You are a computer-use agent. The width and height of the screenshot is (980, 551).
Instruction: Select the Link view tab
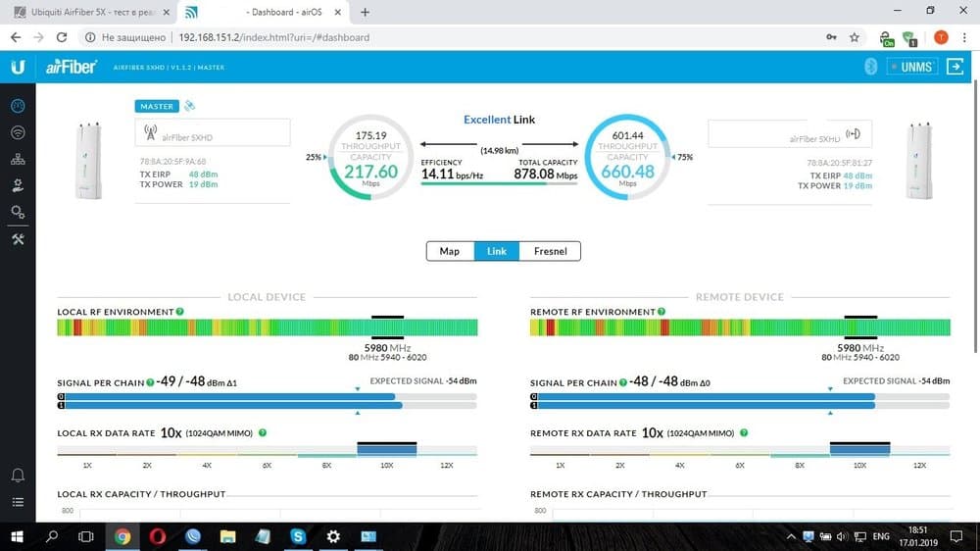[x=497, y=251]
